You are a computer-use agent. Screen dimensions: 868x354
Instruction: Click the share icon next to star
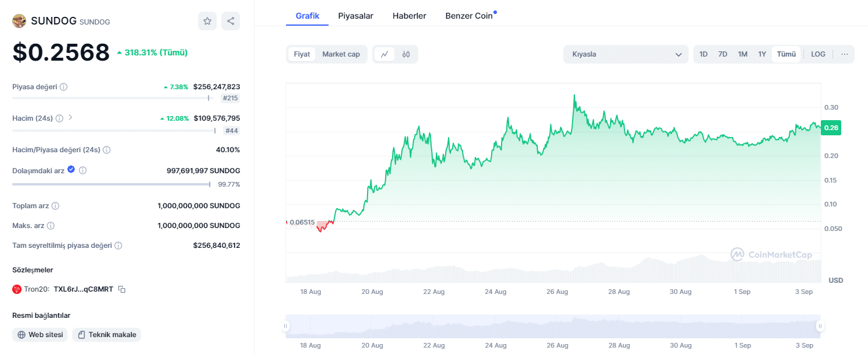231,21
